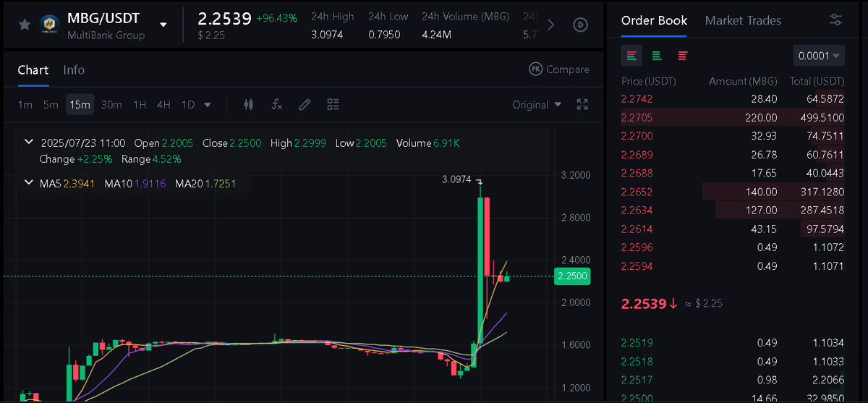868x403 pixels.
Task: Open the Original chart source dropdown
Action: click(x=537, y=105)
